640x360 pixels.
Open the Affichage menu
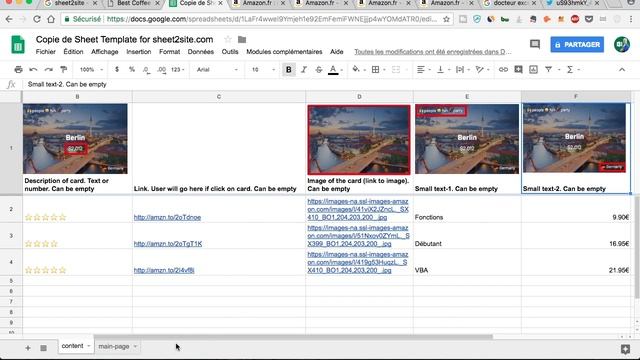click(104, 52)
